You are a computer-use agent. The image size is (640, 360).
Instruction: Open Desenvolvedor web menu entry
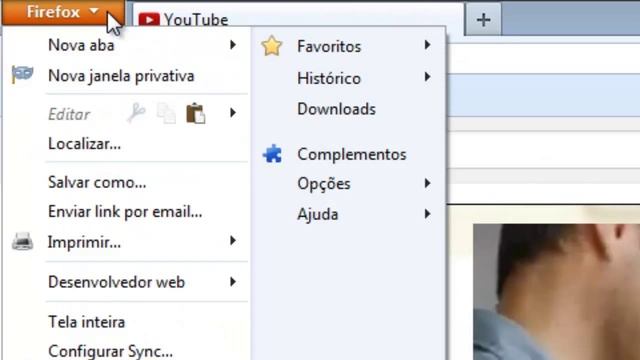click(x=117, y=282)
